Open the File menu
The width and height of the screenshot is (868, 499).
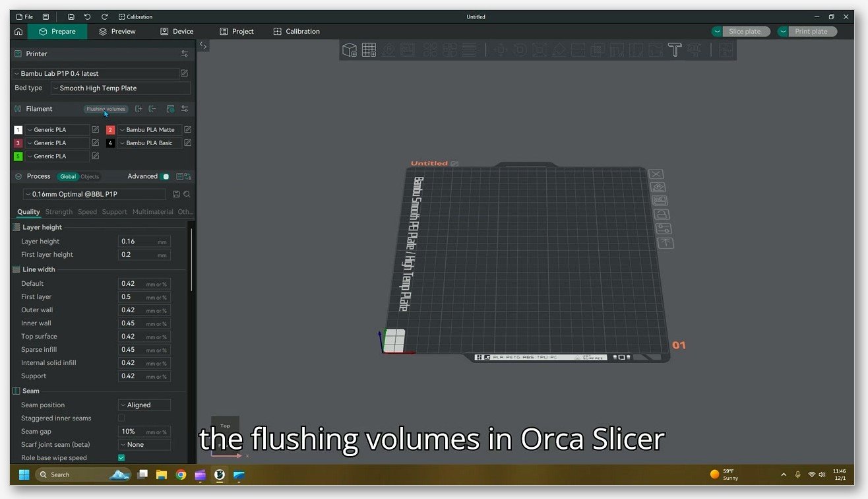pyautogui.click(x=24, y=17)
